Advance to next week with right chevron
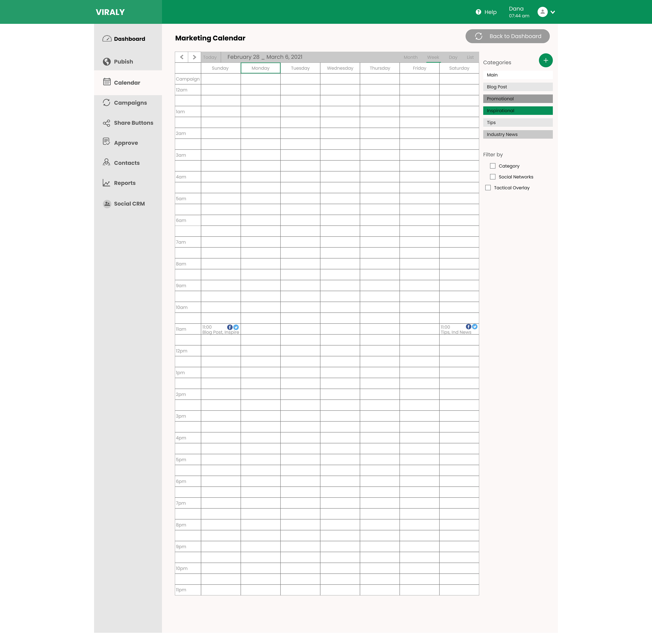This screenshot has width=652, height=644. (x=194, y=57)
